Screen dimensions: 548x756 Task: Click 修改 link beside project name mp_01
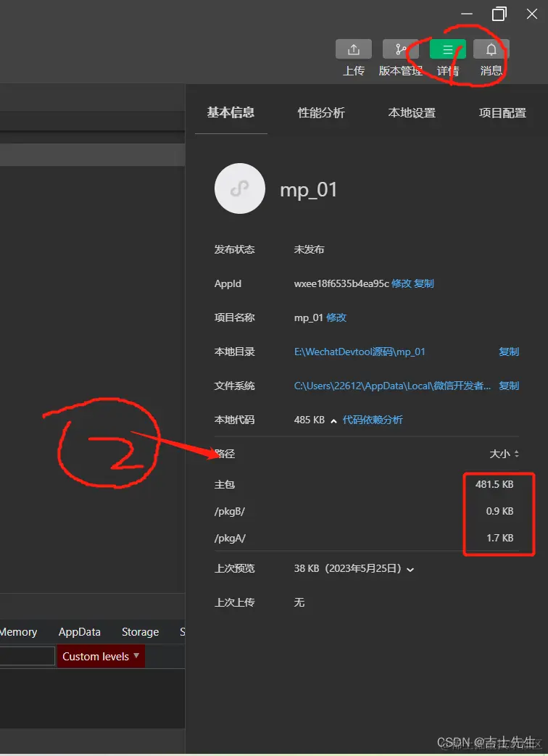click(x=336, y=317)
